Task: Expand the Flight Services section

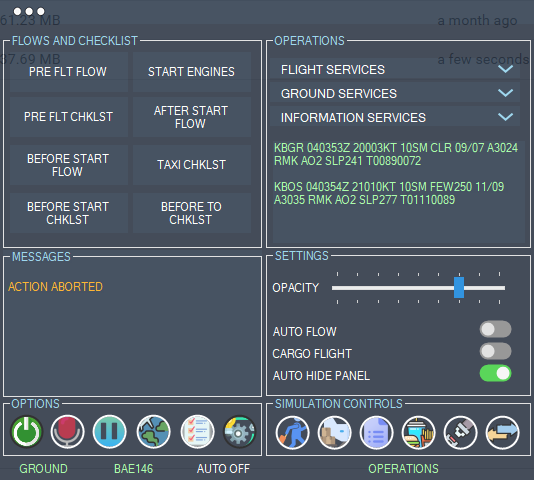Action: [x=395, y=69]
